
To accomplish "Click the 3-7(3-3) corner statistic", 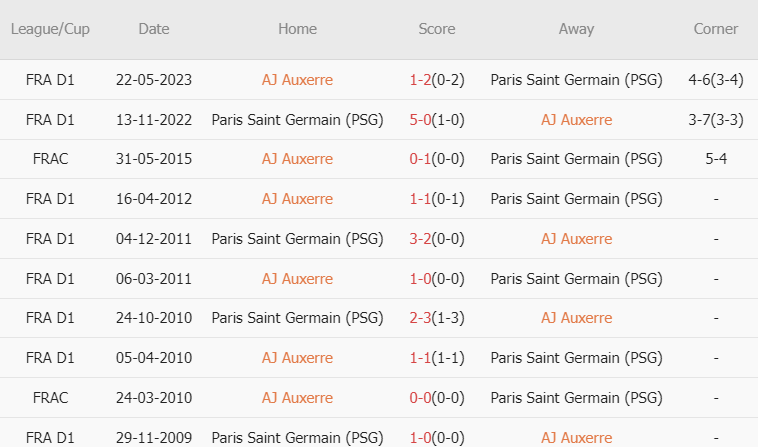I will [715, 119].
